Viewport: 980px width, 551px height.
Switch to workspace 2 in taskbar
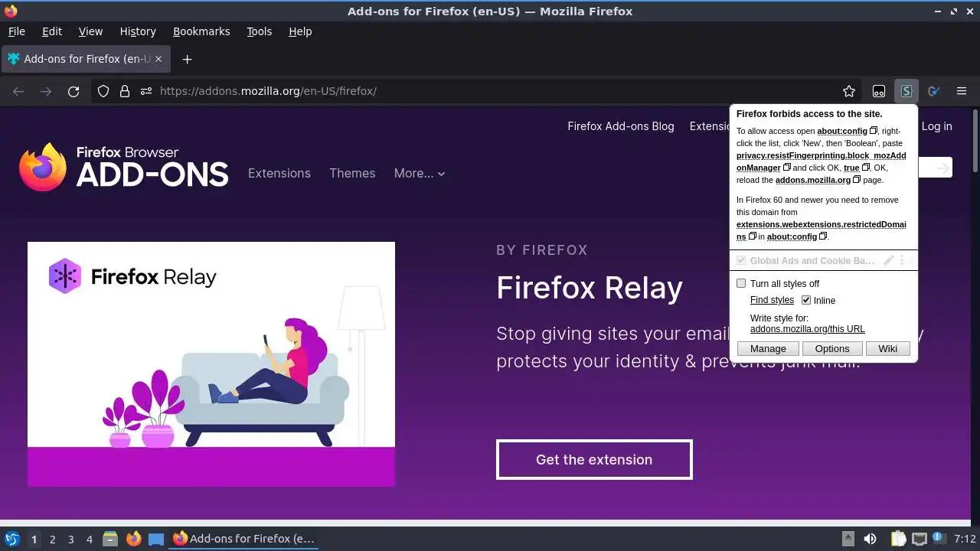click(52, 539)
